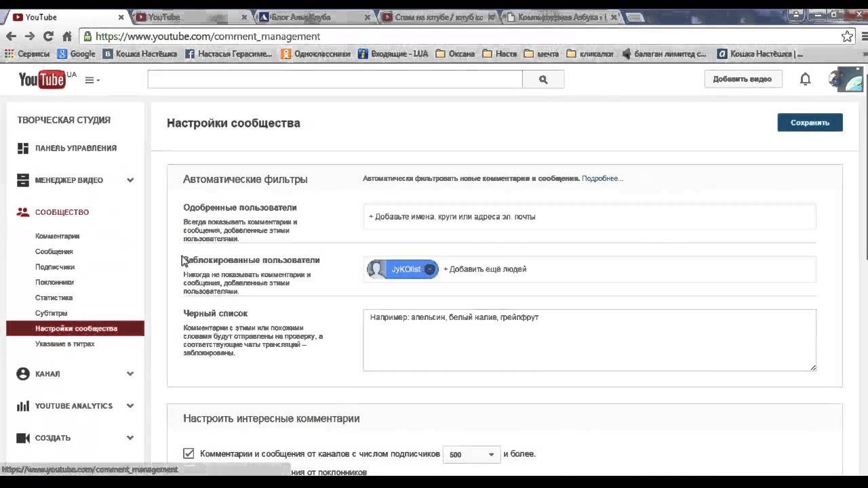Viewport: 868px width, 488px height.
Task: Click the Черный список text area
Action: (589, 340)
